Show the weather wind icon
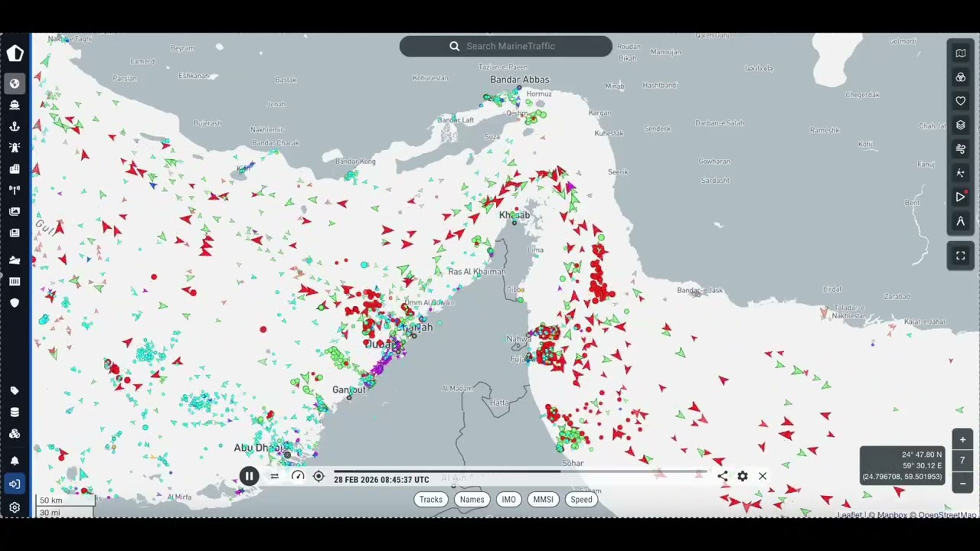This screenshot has width=980, height=551. click(x=961, y=149)
